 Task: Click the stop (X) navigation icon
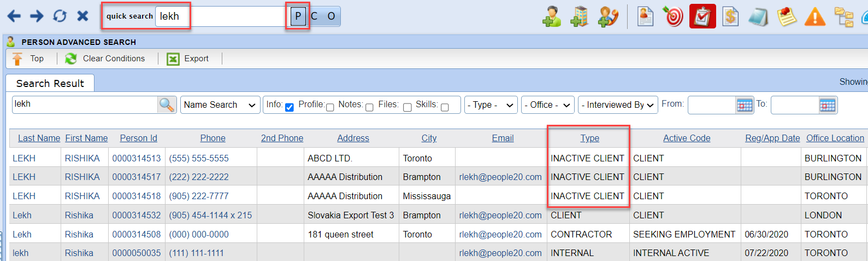pos(82,16)
